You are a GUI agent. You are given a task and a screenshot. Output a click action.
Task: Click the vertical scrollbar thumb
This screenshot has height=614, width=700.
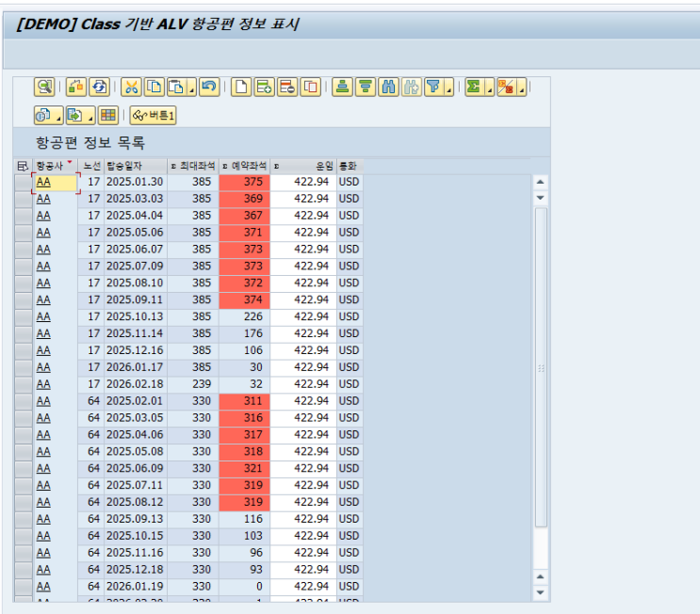[x=541, y=367]
